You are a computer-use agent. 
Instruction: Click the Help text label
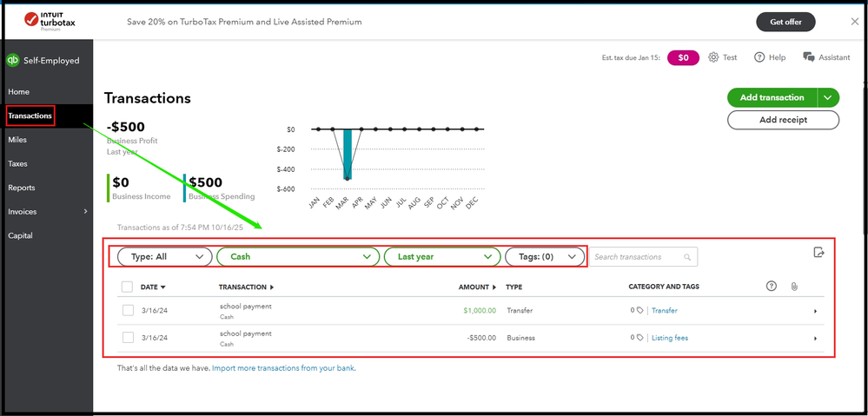coord(778,57)
